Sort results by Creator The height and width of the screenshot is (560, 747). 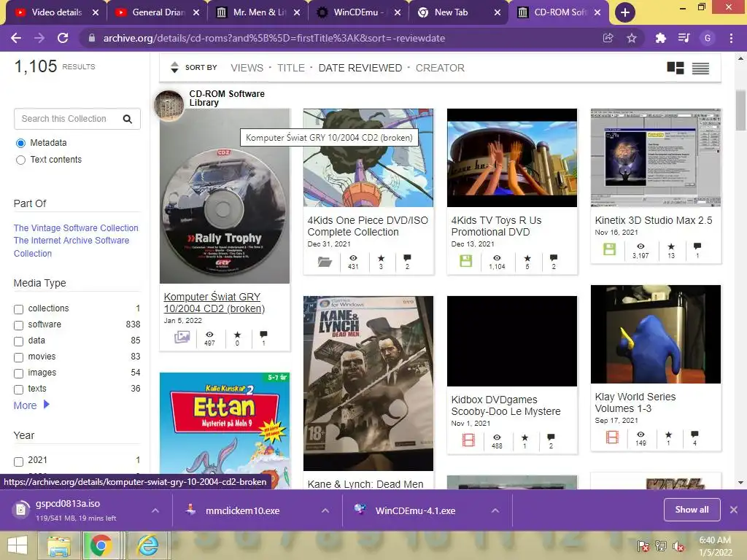[440, 68]
